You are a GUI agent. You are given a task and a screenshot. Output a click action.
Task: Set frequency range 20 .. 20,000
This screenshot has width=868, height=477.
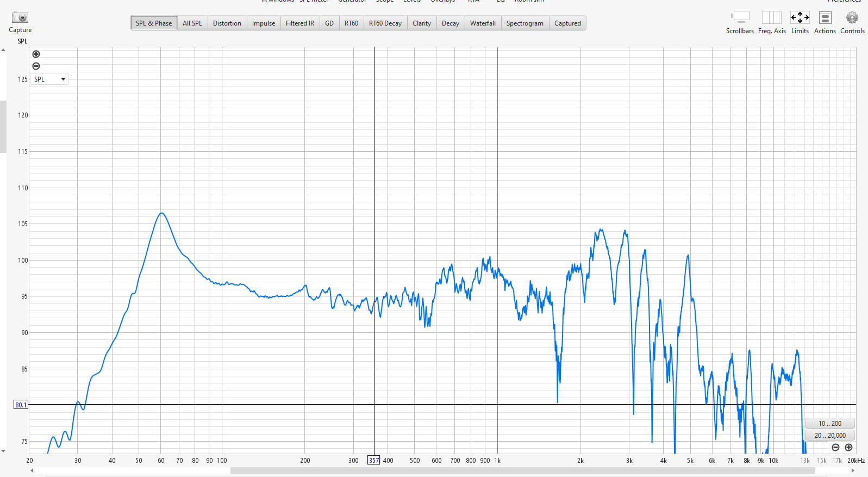coord(830,435)
